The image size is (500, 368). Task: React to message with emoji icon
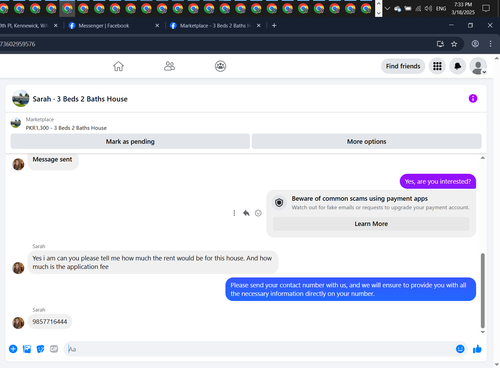coord(258,213)
